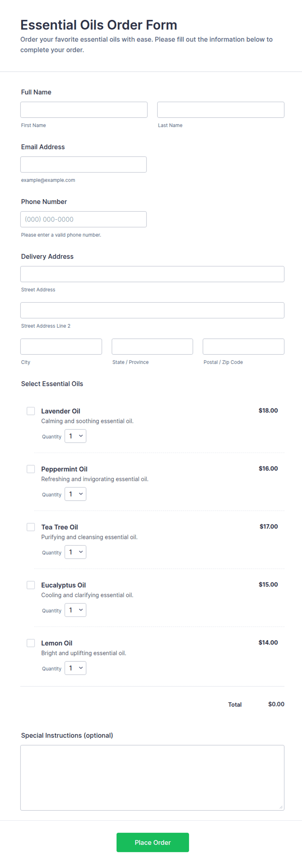The image size is (302, 868).
Task: Focus the Street Address field
Action: (x=152, y=274)
